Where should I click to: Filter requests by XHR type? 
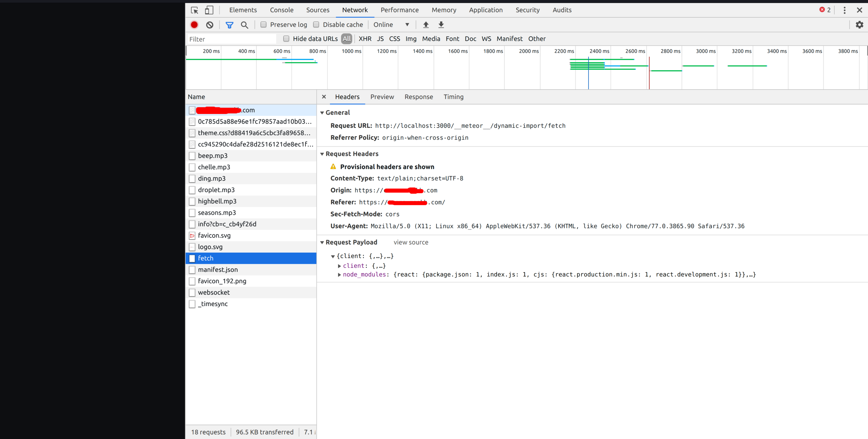[365, 39]
